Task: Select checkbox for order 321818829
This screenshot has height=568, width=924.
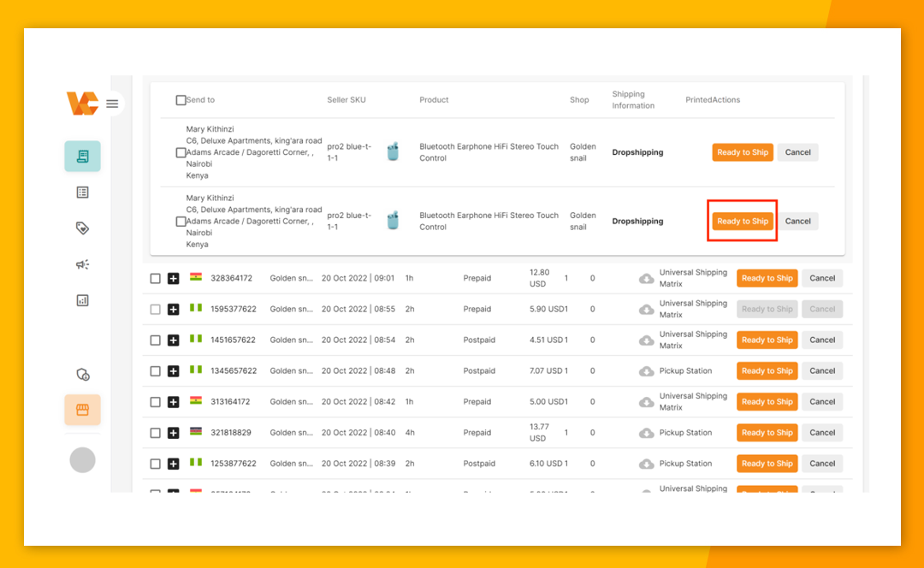Action: pyautogui.click(x=155, y=433)
